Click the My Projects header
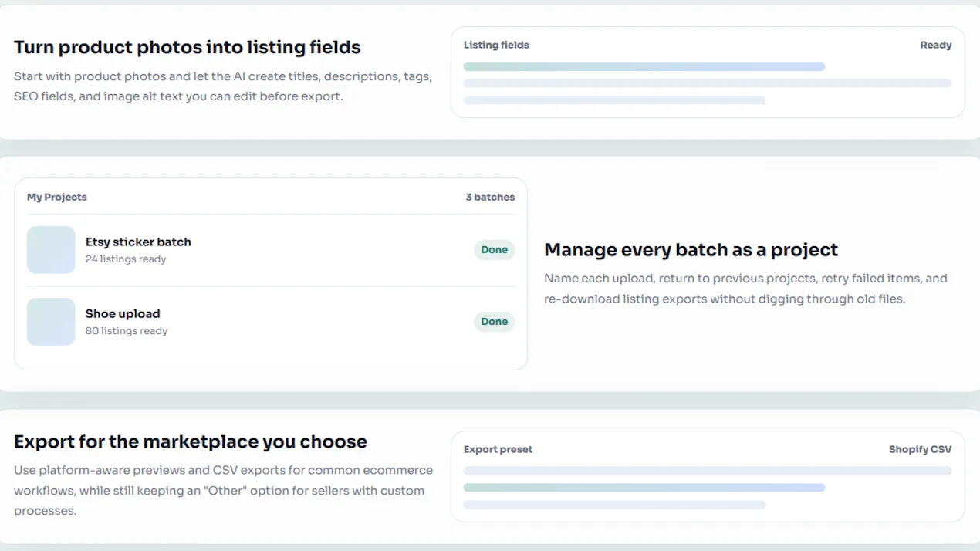The height and width of the screenshot is (551, 980). coord(57,197)
